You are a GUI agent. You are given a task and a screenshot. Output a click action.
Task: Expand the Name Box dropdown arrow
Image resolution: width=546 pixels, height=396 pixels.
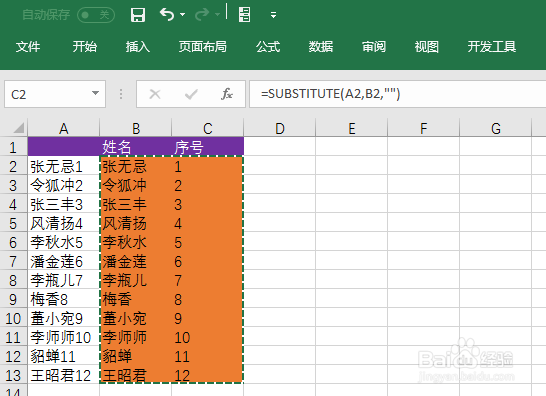click(95, 93)
